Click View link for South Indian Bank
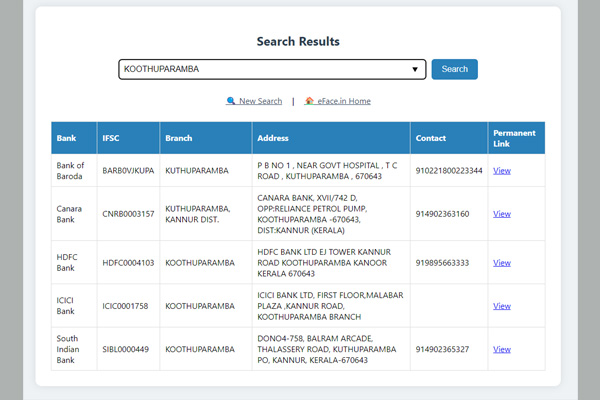Screen dimensions: 600x400 [502, 349]
